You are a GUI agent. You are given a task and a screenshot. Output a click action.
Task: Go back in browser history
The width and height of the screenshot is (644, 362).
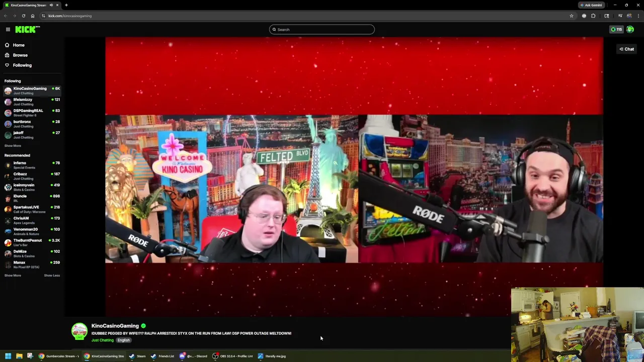6,16
